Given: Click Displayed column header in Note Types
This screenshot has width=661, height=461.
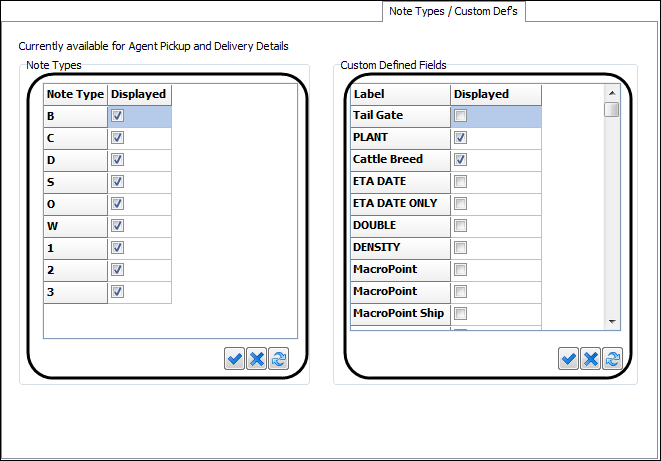Looking at the screenshot, I should 140,94.
